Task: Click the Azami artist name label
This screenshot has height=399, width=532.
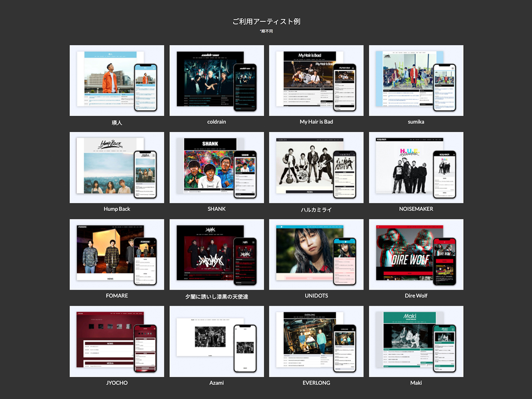Action: (x=217, y=383)
